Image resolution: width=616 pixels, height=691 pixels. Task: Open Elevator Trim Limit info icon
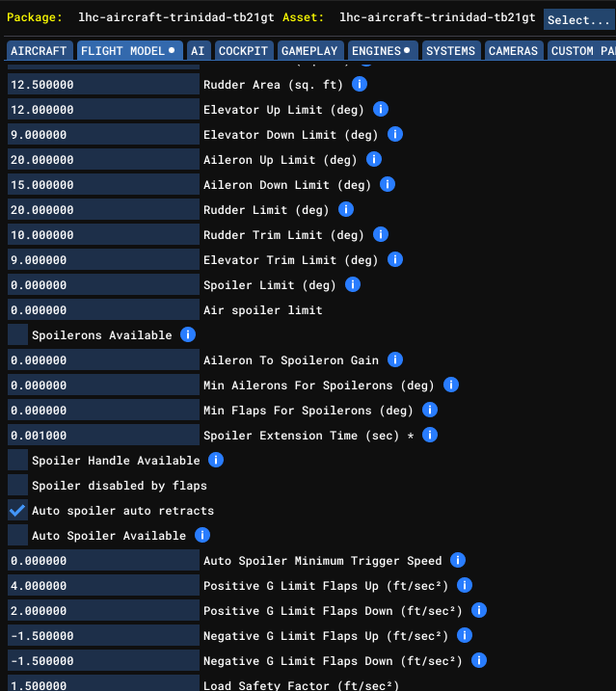pos(395,259)
